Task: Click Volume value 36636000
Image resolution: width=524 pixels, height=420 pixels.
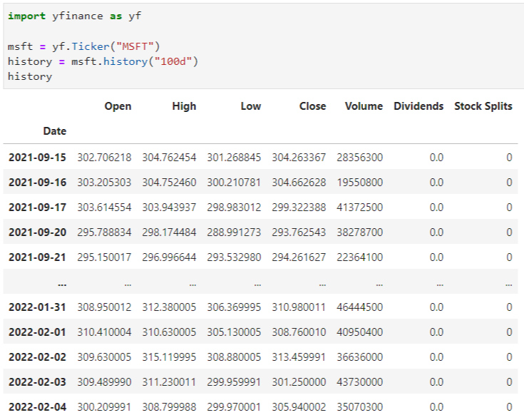Action: (359, 357)
